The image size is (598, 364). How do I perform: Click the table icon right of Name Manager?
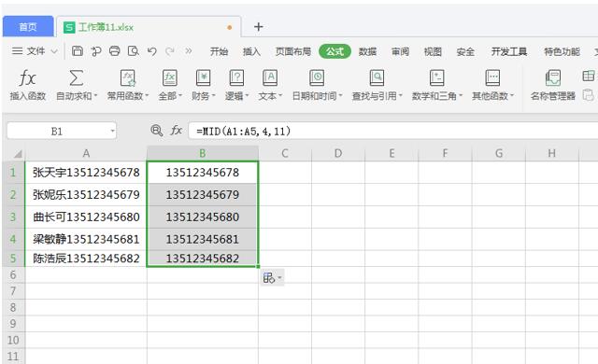pos(589,76)
